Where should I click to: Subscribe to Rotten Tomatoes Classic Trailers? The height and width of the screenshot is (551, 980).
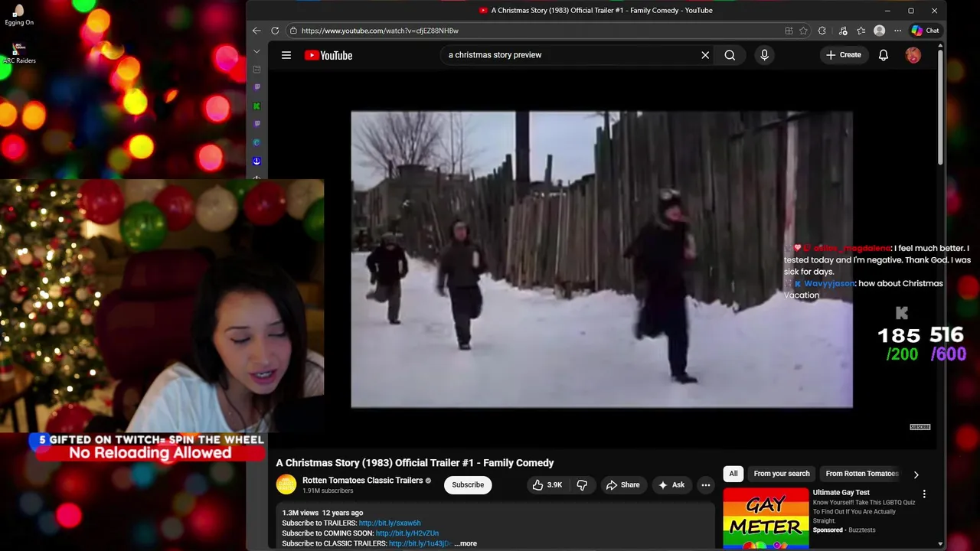pos(468,484)
